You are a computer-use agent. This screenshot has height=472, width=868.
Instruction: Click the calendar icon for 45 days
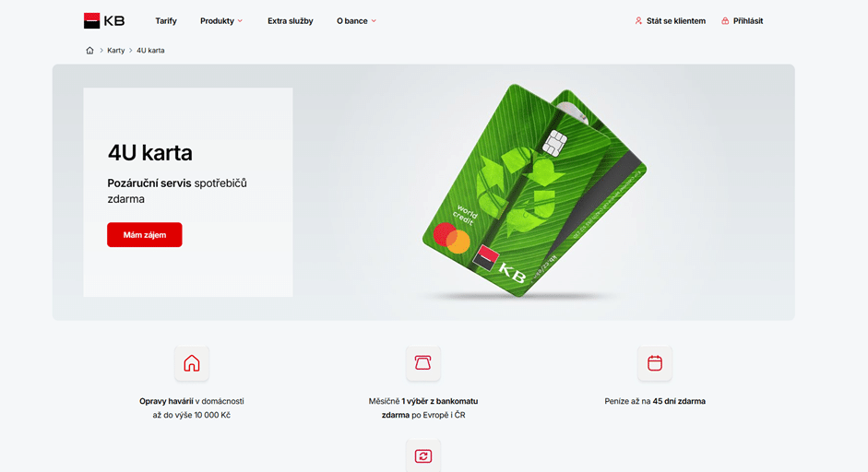pyautogui.click(x=655, y=363)
